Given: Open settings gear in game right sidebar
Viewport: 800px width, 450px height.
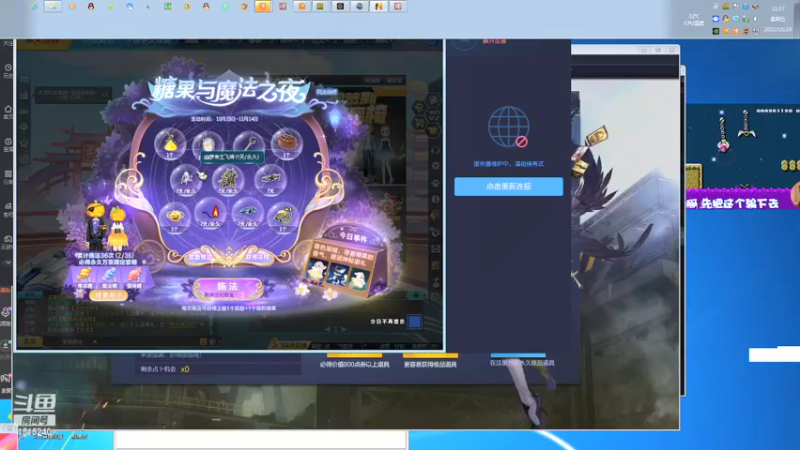Looking at the screenshot, I should click(435, 166).
